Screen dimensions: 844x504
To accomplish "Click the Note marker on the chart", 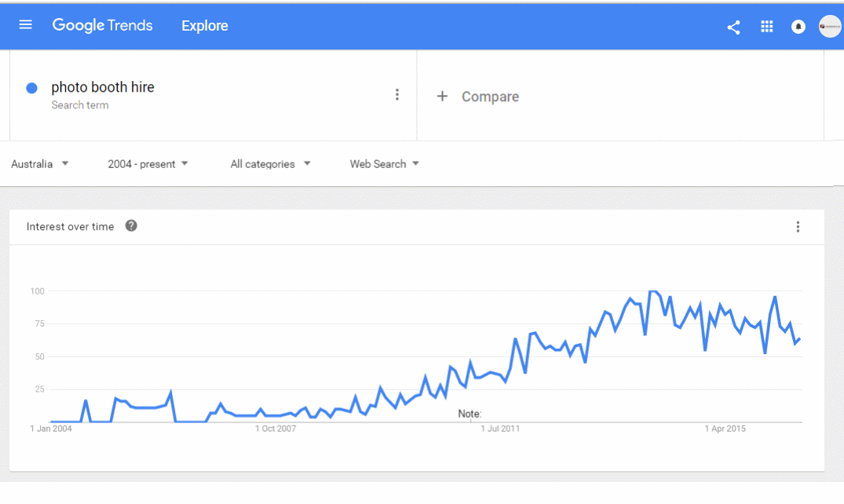I will (x=469, y=414).
